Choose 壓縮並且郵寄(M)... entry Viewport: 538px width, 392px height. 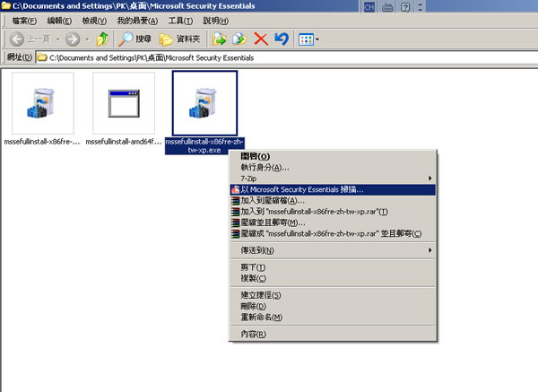coord(333,222)
